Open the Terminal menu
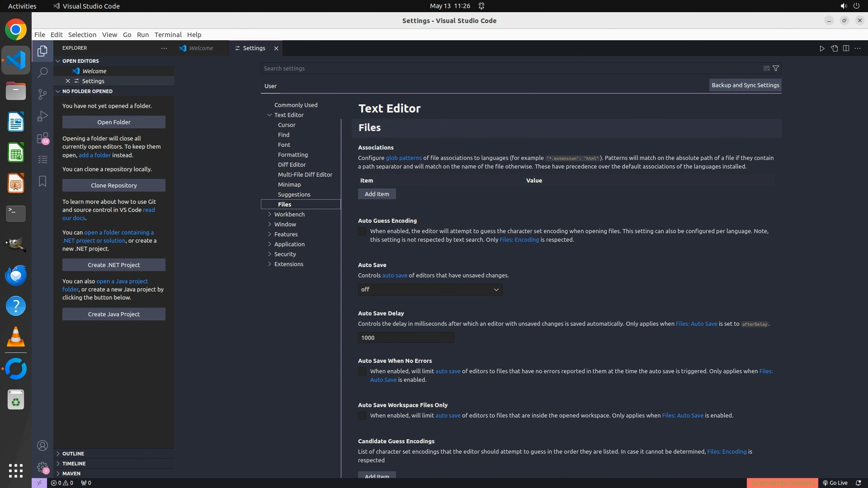The height and width of the screenshot is (488, 868). pos(168,35)
